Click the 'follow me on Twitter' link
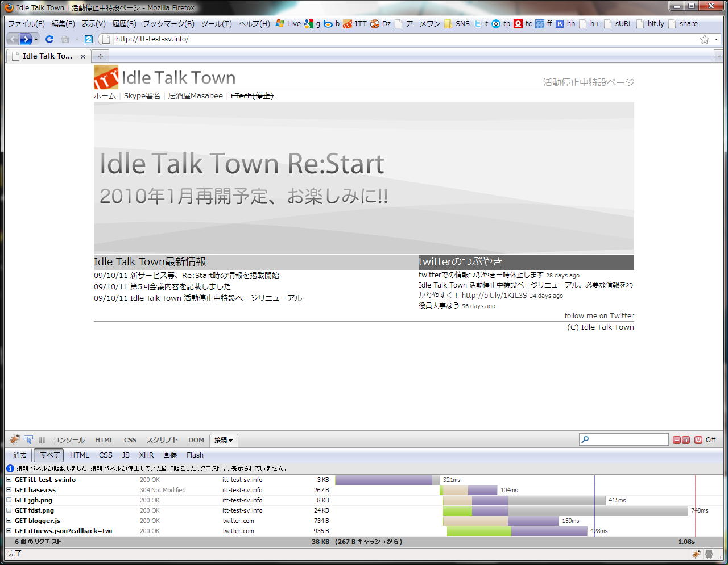 coord(599,316)
